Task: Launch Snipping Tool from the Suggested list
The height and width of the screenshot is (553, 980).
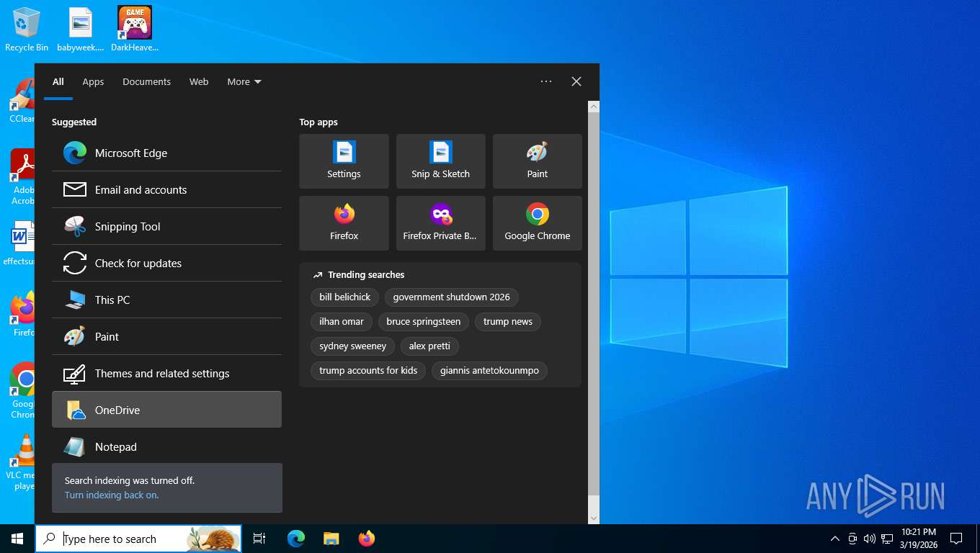Action: [x=166, y=226]
